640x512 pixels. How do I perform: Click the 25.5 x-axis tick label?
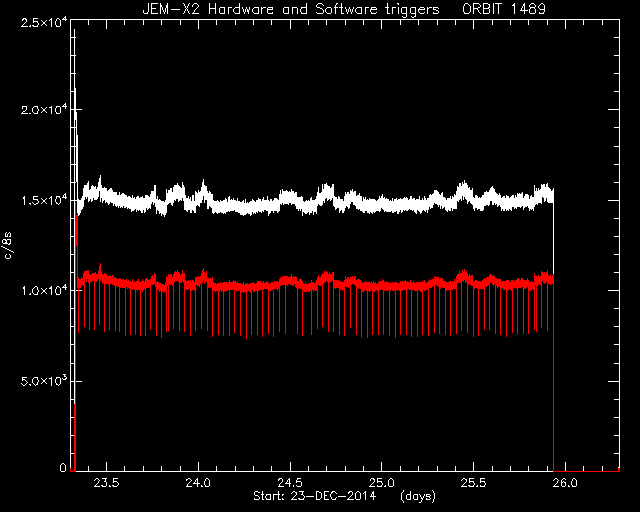pos(473,483)
